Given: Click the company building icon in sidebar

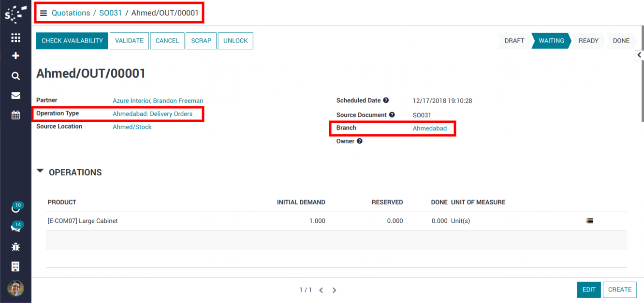Looking at the screenshot, I should point(15,266).
